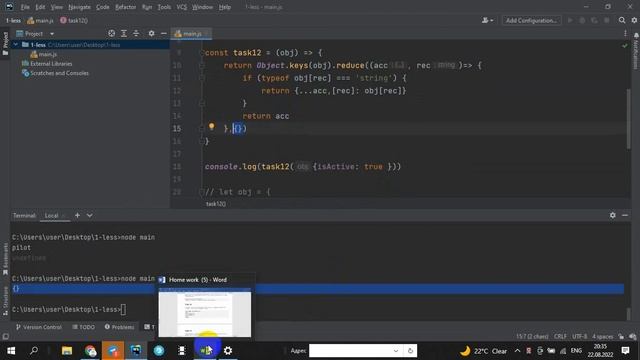Click the task12() breadcrumb in navigation bar
640x360 pixels.
coord(74,20)
